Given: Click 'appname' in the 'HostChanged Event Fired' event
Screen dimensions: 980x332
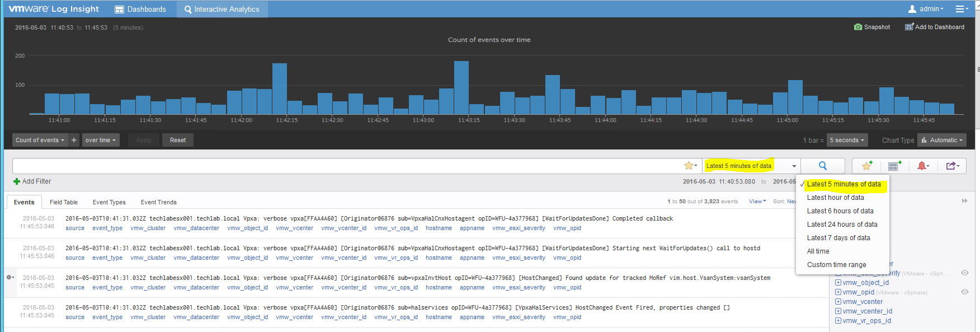Looking at the screenshot, I should 472,317.
